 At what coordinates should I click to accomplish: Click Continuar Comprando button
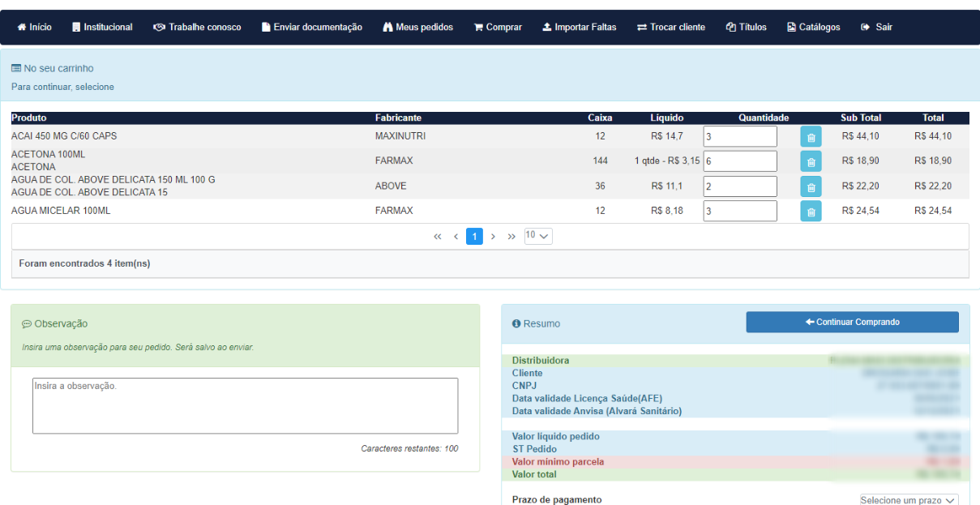(x=852, y=322)
